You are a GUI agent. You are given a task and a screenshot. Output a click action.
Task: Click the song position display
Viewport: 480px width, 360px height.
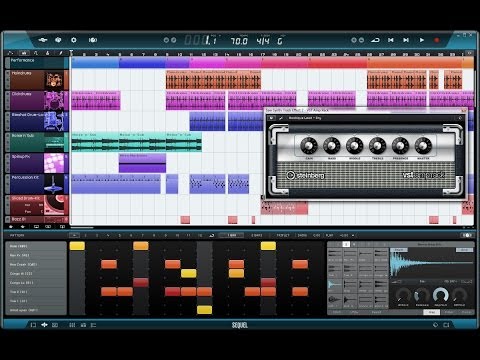click(201, 41)
